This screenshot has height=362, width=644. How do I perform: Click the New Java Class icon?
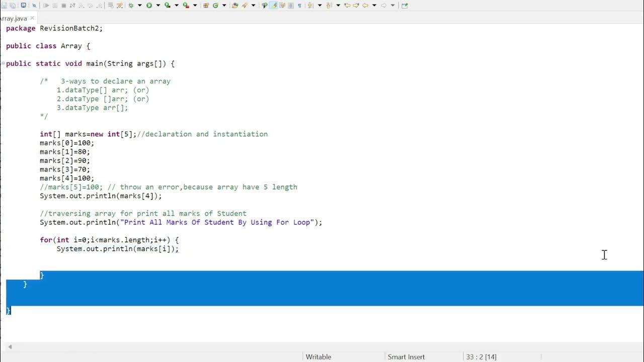click(x=215, y=6)
